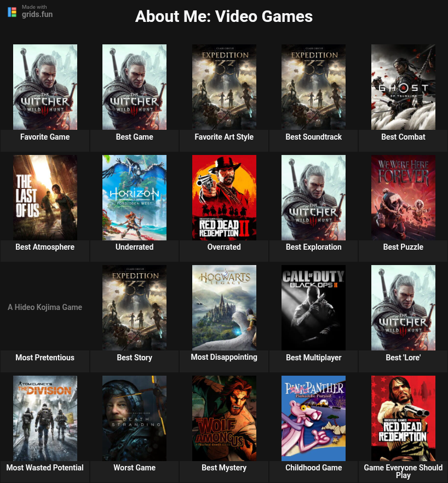448x483 pixels.
Task: Click the Hogwarts Legacy cover
Action: pos(224,308)
